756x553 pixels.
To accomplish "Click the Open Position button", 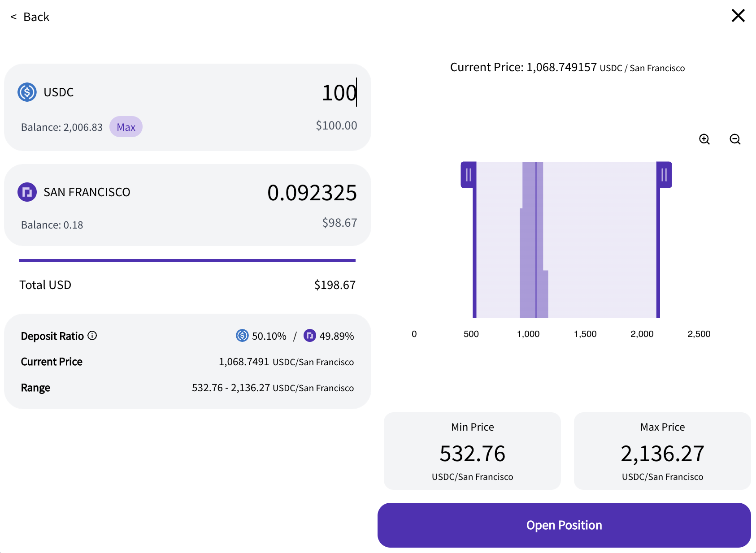I will [564, 525].
